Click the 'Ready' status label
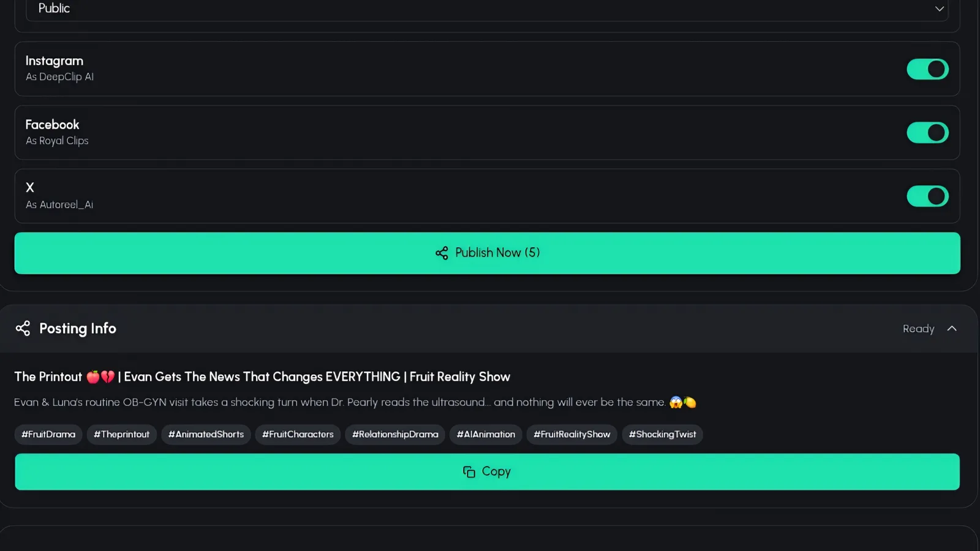980x551 pixels. point(918,329)
